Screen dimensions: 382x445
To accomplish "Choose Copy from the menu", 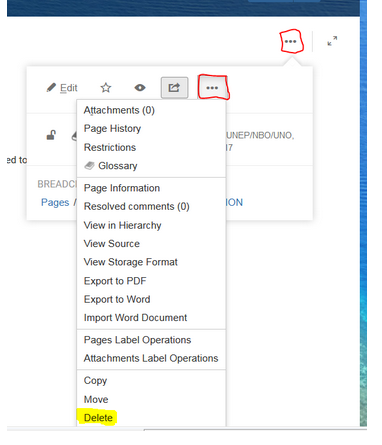I will pyautogui.click(x=151, y=381).
